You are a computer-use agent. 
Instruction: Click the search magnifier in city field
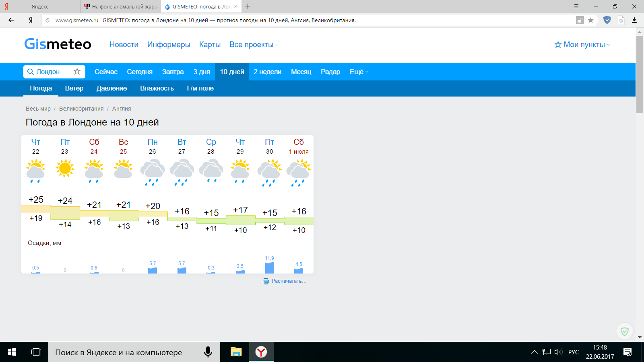pyautogui.click(x=30, y=72)
